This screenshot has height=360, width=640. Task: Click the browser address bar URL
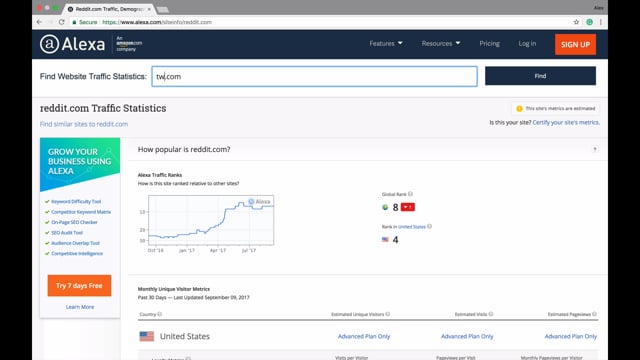pyautogui.click(x=157, y=22)
